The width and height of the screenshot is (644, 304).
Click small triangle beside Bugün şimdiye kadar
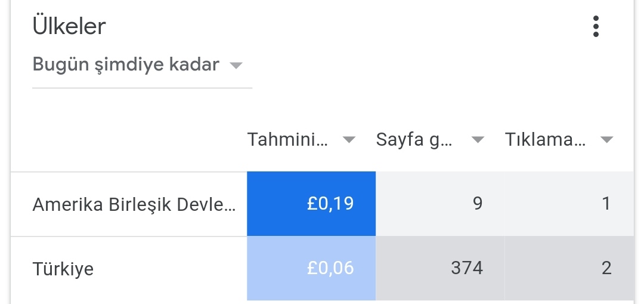point(236,66)
